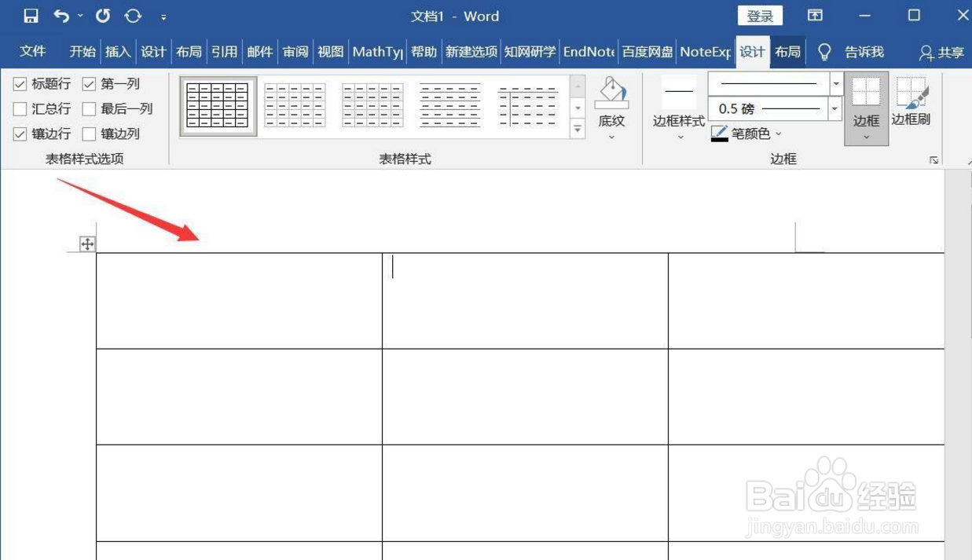
Task: Uncheck the 标题行 checkbox
Action: (x=20, y=83)
